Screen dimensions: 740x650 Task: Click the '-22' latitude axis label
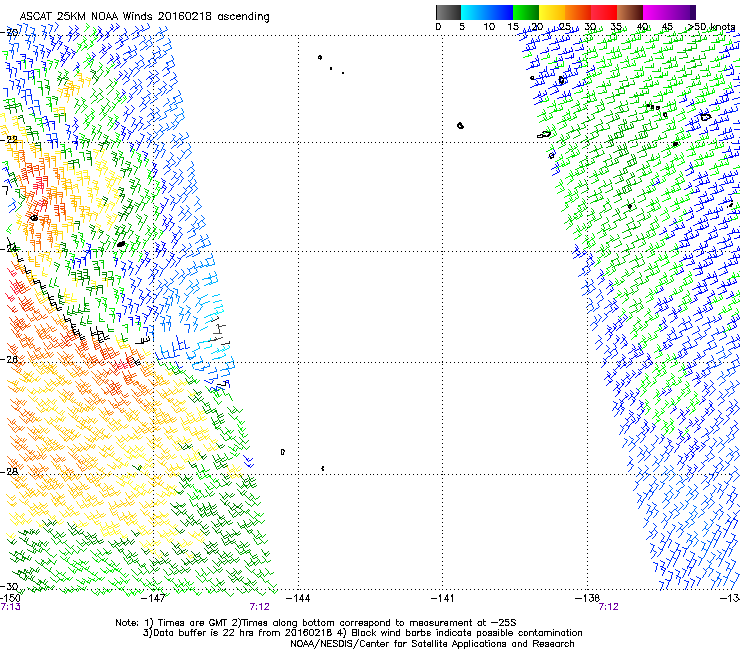click(x=10, y=140)
